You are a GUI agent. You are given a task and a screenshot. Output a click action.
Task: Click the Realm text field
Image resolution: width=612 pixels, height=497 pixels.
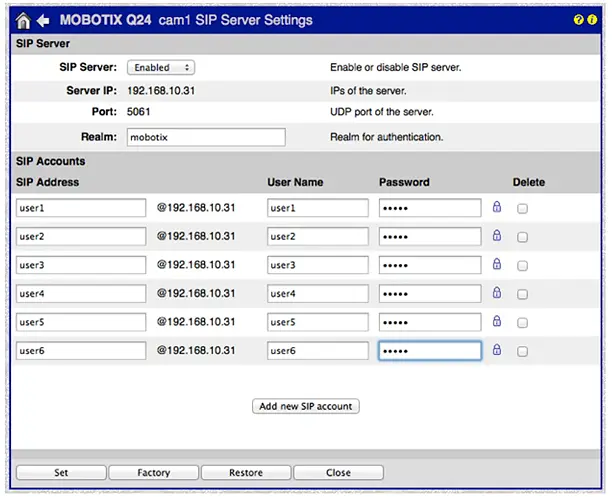point(206,137)
